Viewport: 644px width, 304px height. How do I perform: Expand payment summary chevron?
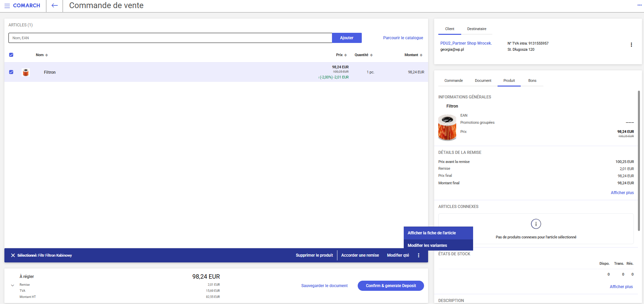point(13,285)
